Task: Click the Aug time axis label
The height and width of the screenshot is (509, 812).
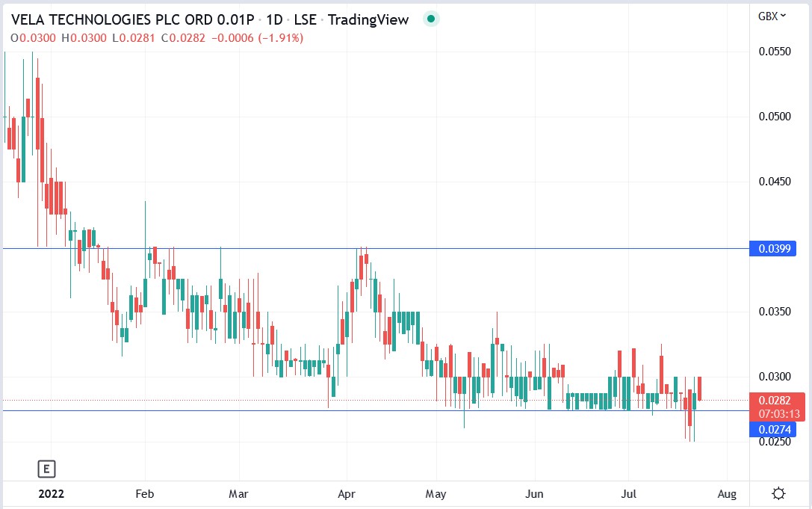Action: 727,494
